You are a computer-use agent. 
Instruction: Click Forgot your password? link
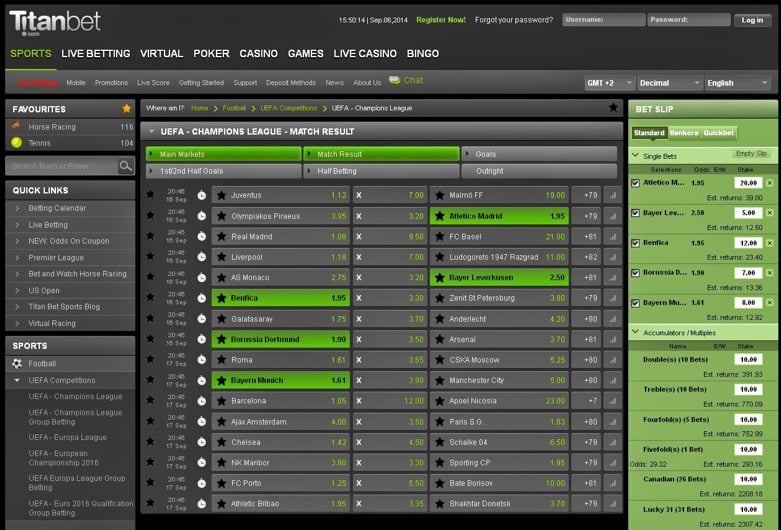(514, 20)
